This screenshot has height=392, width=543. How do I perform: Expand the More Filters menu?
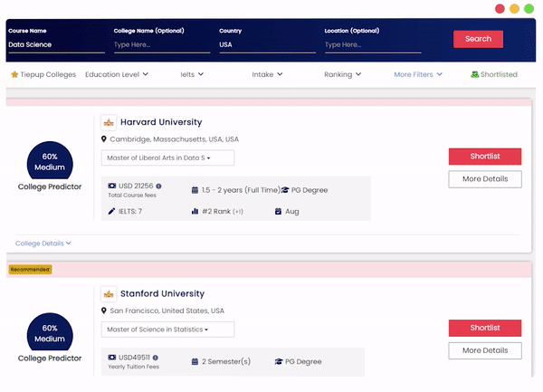click(x=418, y=74)
